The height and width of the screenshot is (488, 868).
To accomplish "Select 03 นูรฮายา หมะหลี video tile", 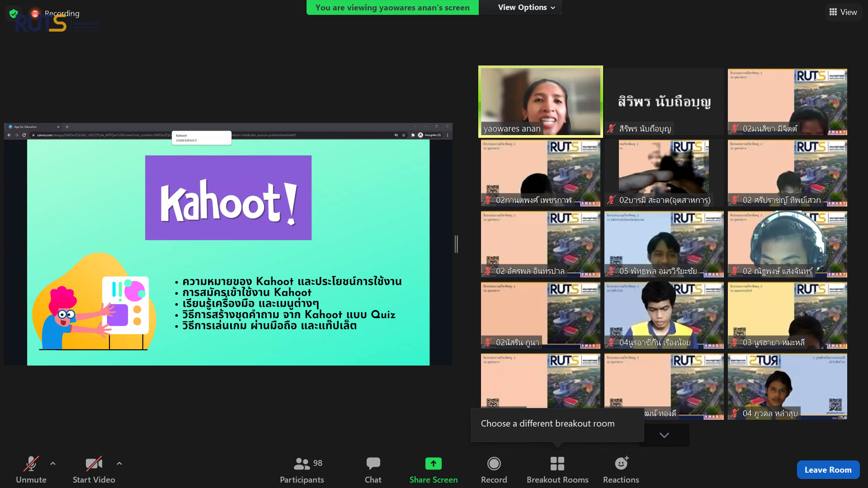I will click(x=787, y=315).
